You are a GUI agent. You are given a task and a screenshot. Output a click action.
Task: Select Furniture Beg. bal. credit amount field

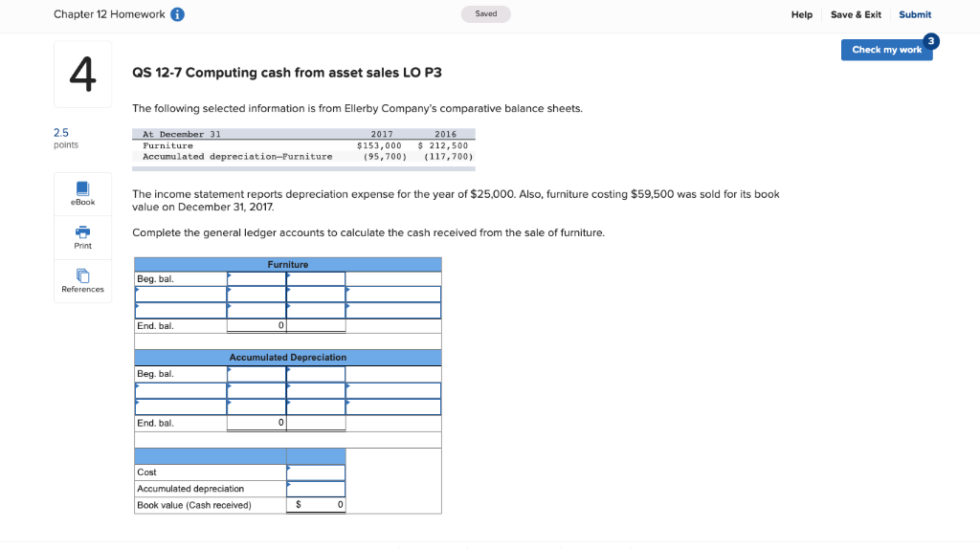(316, 279)
